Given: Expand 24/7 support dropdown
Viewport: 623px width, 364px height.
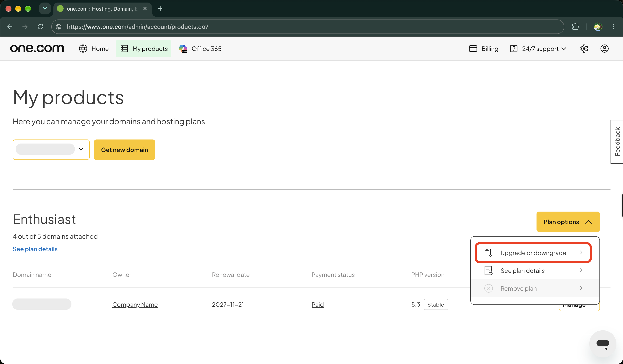Looking at the screenshot, I should click(x=538, y=49).
